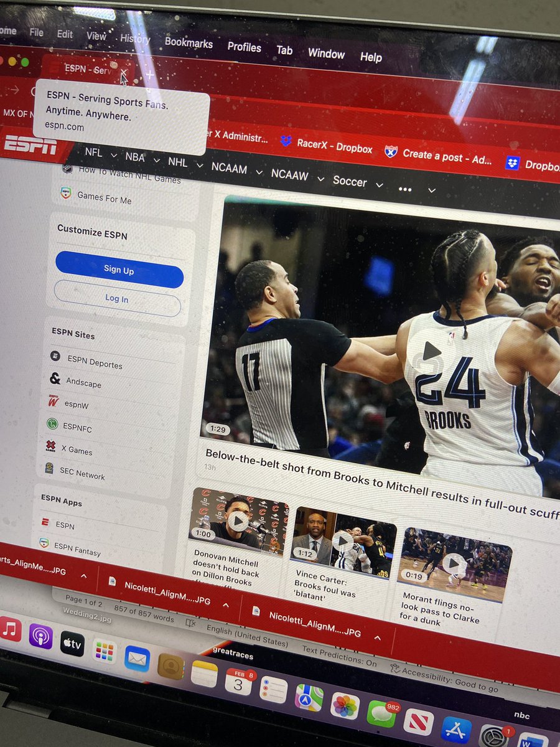Open the Notes app in the Dock
Image resolution: width=560 pixels, height=747 pixels.
(204, 675)
